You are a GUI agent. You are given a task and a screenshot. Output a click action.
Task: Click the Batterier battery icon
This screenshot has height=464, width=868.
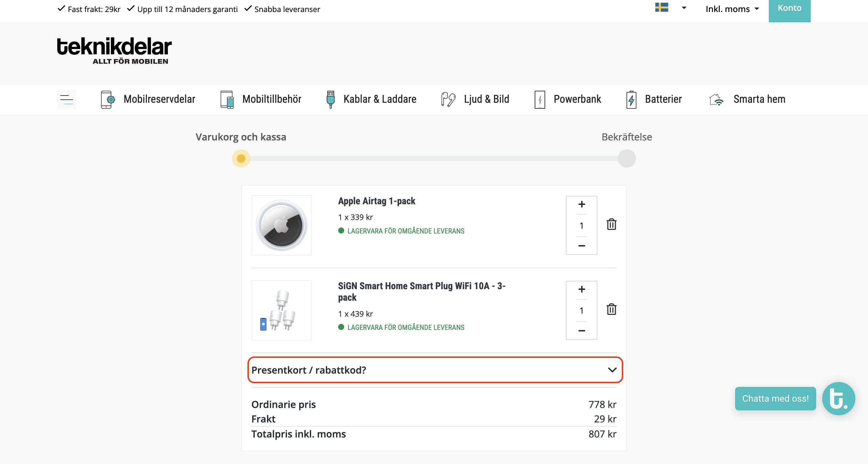[x=631, y=99]
